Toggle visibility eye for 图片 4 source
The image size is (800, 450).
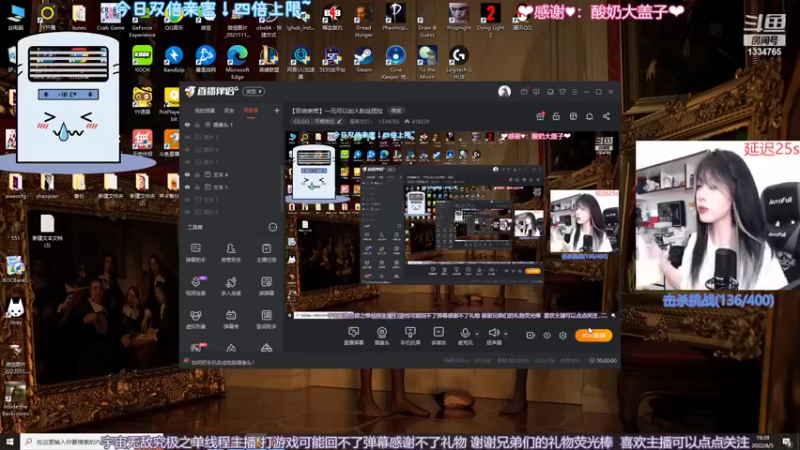point(187,149)
